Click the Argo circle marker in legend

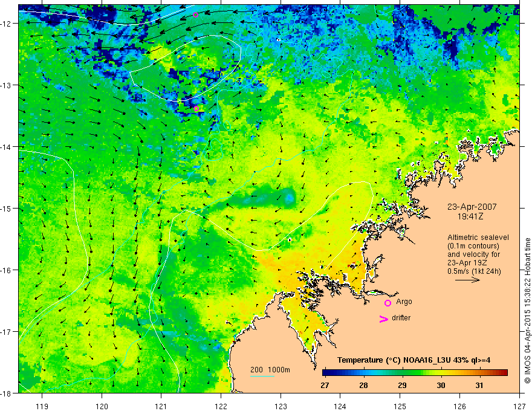coord(388,303)
